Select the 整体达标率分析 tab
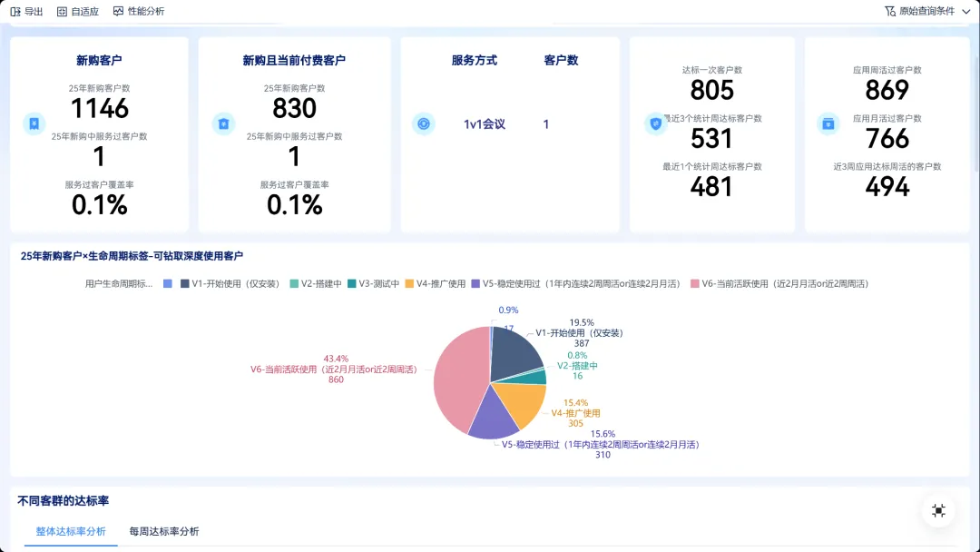Viewport: 980px width, 552px height. pyautogui.click(x=70, y=531)
